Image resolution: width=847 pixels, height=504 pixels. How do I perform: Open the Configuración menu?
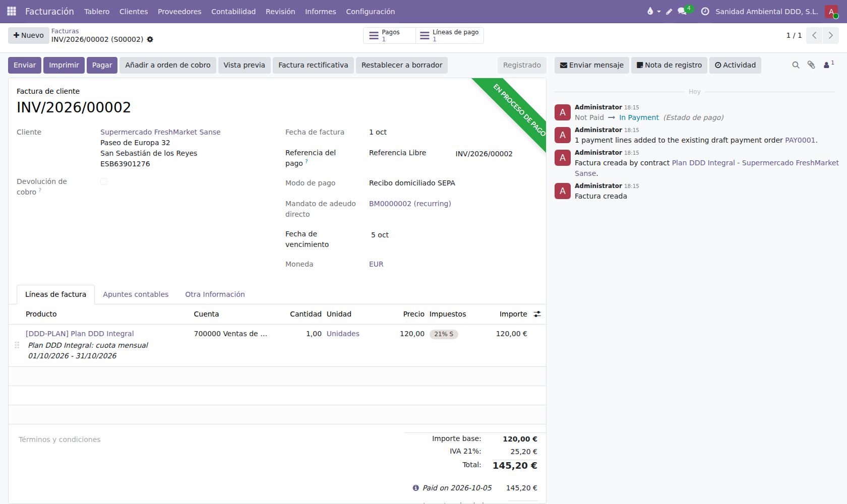[x=371, y=11]
